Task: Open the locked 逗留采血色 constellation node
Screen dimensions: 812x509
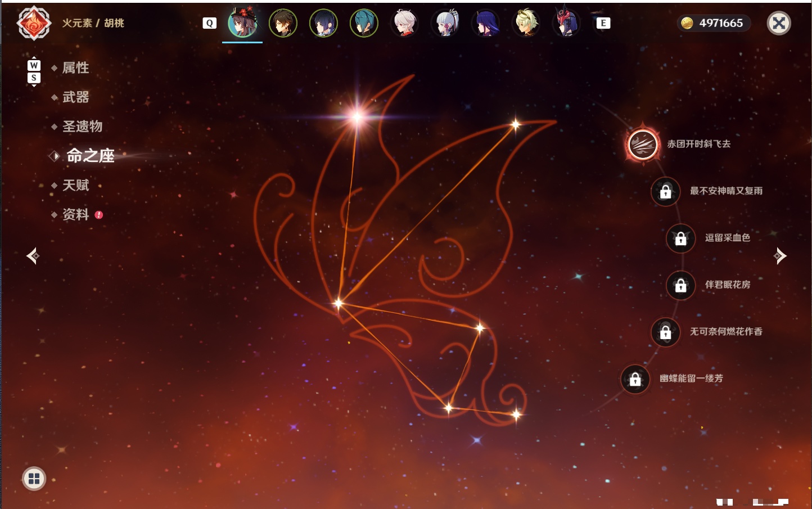Action: (680, 238)
